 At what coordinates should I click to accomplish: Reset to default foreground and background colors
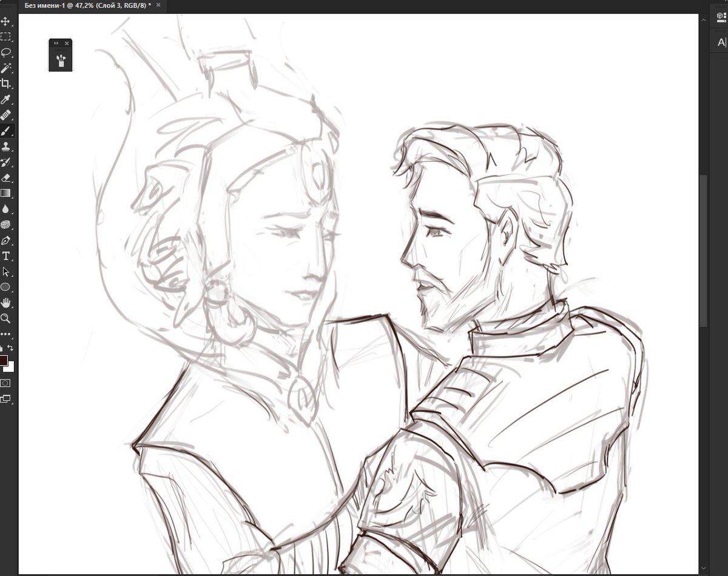2,348
